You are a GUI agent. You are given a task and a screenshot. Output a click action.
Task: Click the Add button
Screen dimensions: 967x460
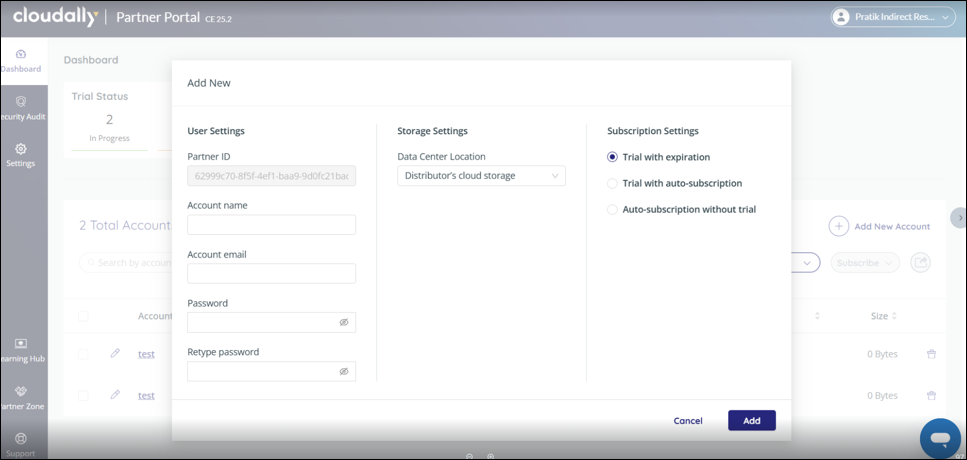point(752,421)
